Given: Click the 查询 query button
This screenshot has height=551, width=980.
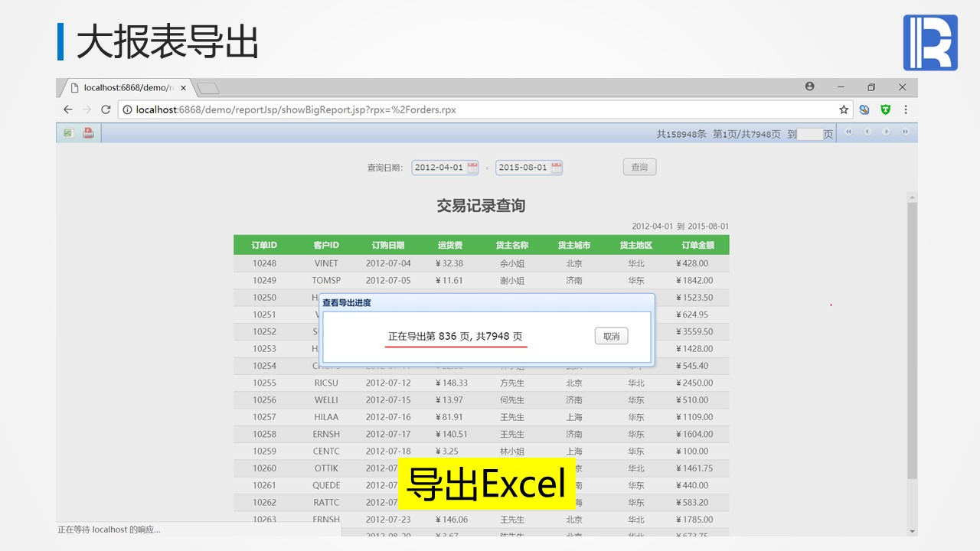Looking at the screenshot, I should [x=639, y=167].
